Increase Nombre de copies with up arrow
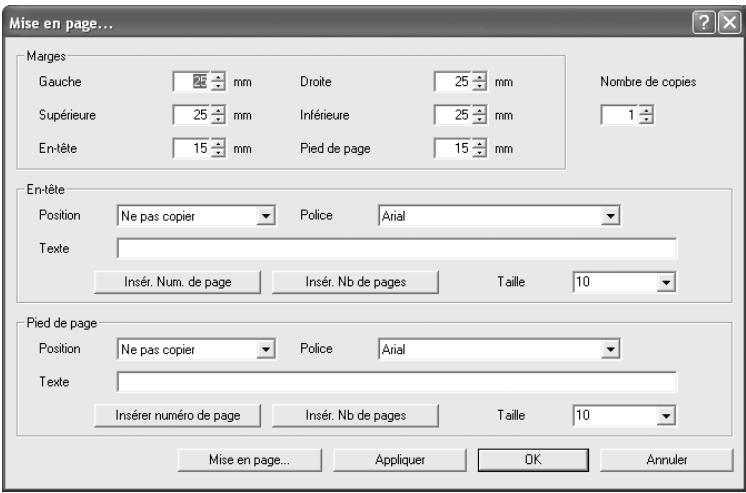746x493 pixels. click(x=646, y=110)
